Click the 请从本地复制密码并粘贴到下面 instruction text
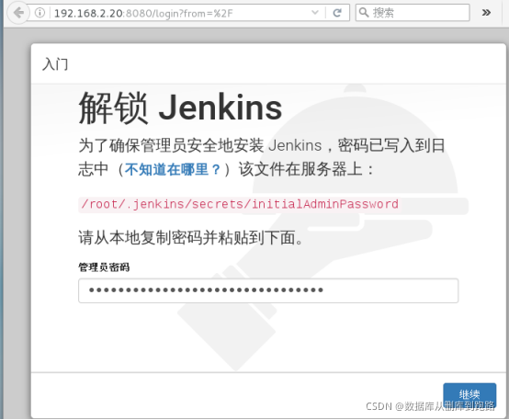 (190, 237)
